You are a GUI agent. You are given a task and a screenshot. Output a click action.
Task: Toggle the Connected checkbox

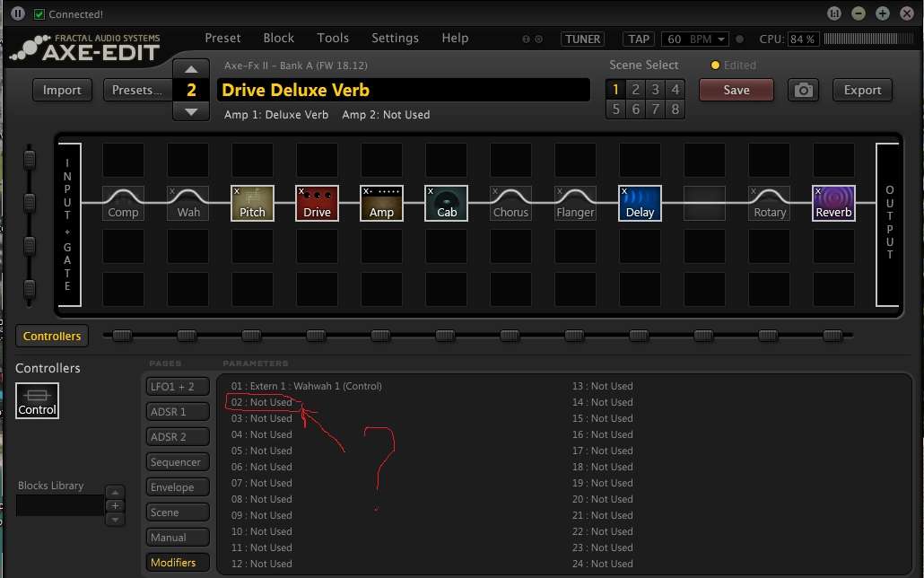click(x=39, y=14)
